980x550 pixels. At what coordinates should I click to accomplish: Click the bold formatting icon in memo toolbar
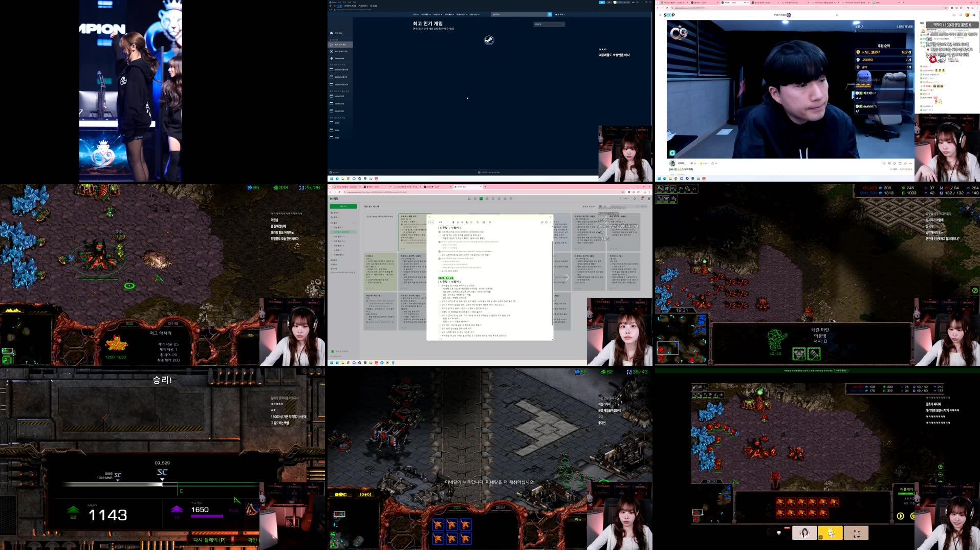click(453, 222)
